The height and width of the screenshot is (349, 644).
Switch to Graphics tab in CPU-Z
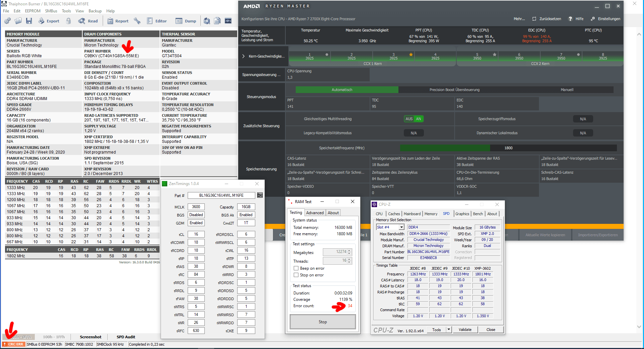coord(462,214)
